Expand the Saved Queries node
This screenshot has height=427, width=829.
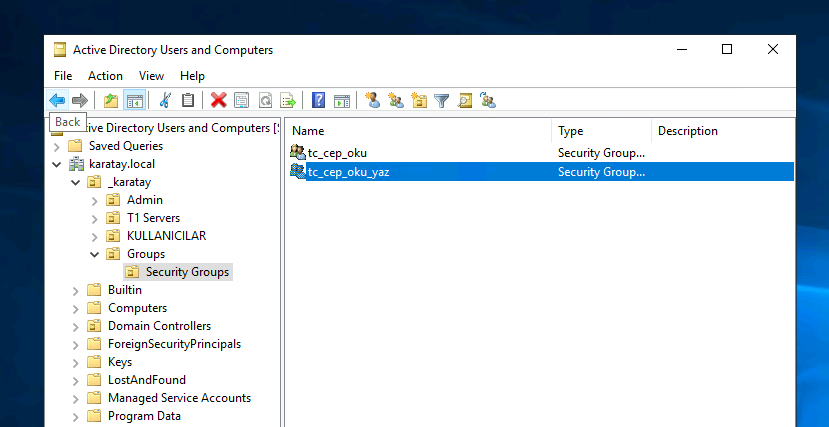[57, 146]
